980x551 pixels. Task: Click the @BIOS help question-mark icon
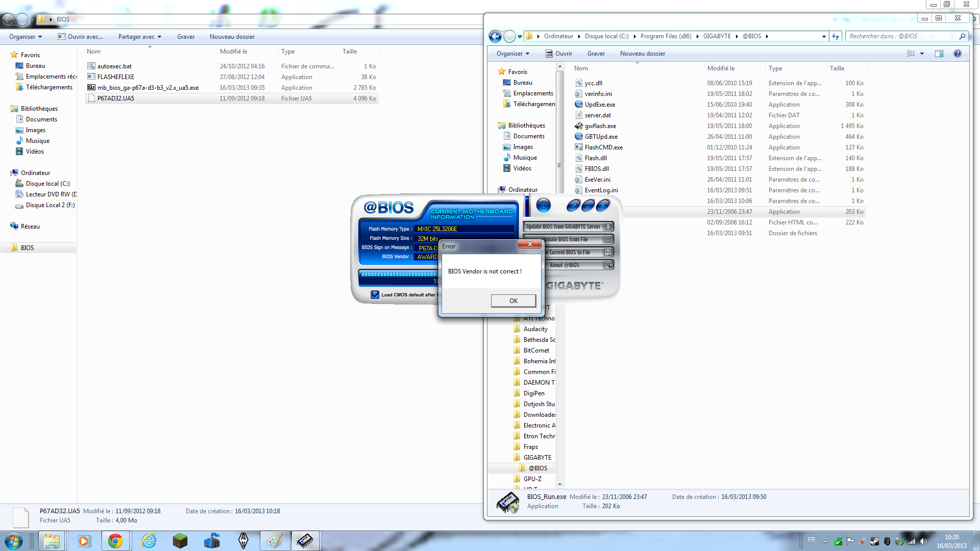573,206
